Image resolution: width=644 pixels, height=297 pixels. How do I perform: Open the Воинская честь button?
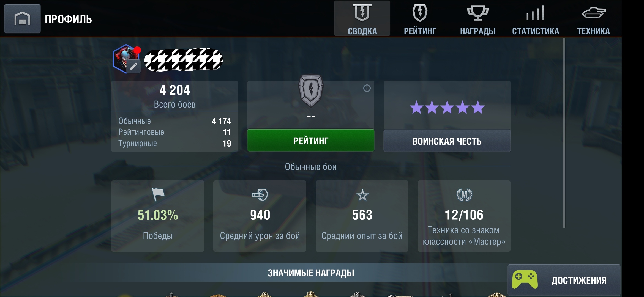point(447,141)
